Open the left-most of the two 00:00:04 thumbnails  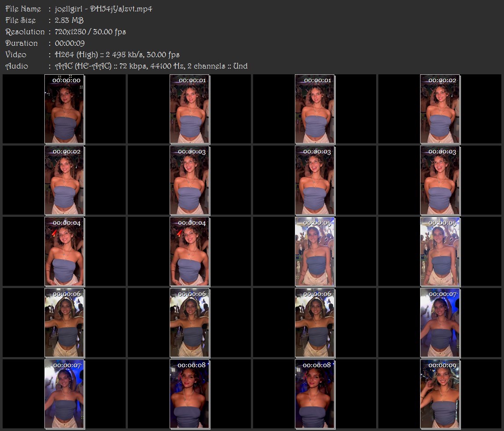click(64, 252)
